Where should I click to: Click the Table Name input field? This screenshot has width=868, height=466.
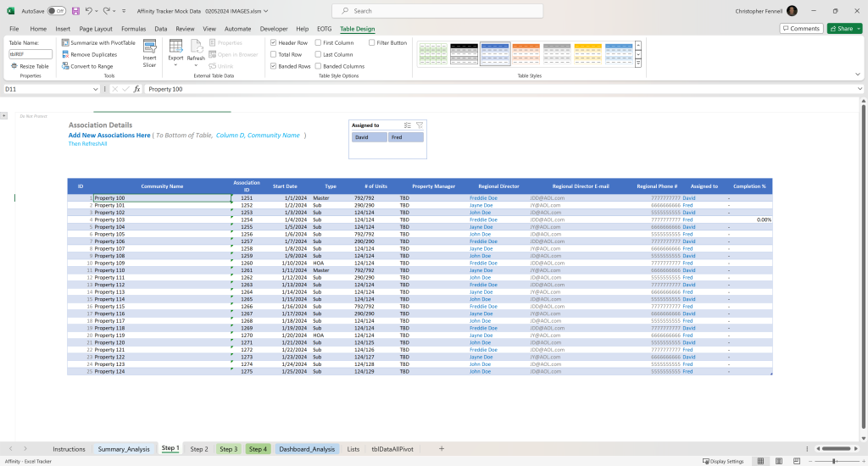31,54
